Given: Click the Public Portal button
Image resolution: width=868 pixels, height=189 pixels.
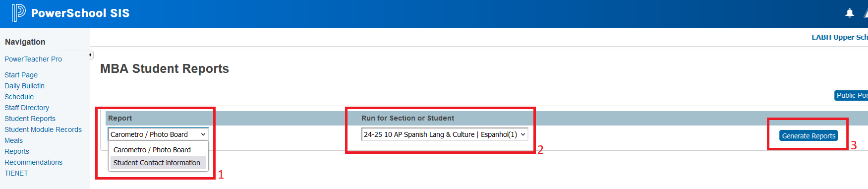Looking at the screenshot, I should point(851,95).
